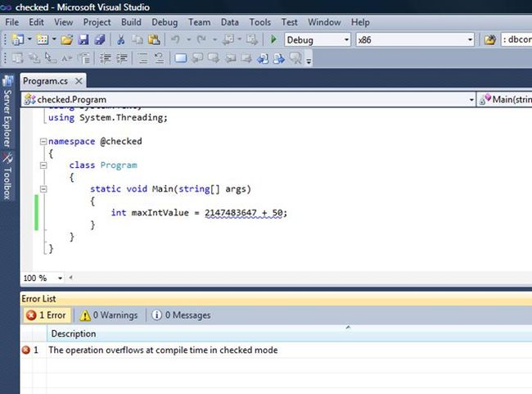Click the Display Parameter Info icon
The width and height of the screenshot is (532, 394).
point(34,58)
